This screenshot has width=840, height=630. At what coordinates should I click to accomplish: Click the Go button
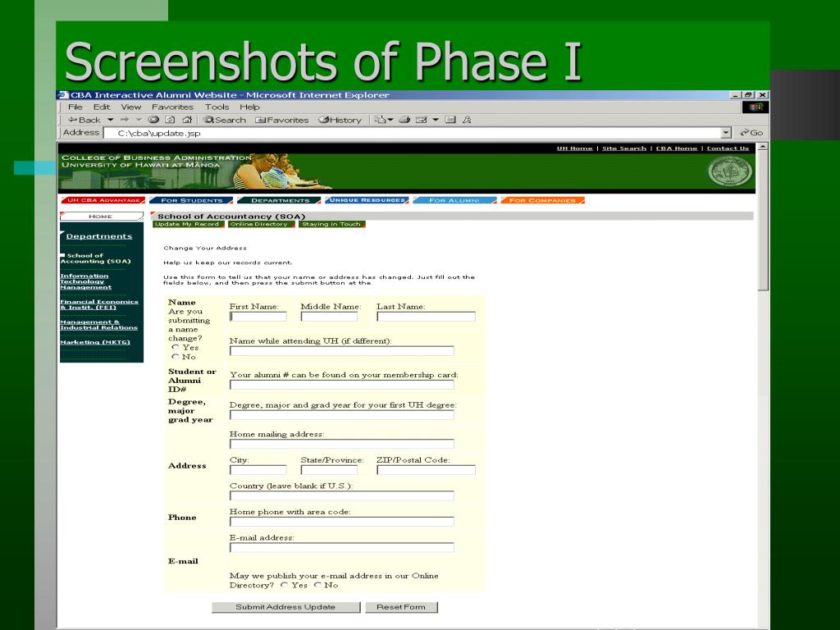tap(751, 133)
